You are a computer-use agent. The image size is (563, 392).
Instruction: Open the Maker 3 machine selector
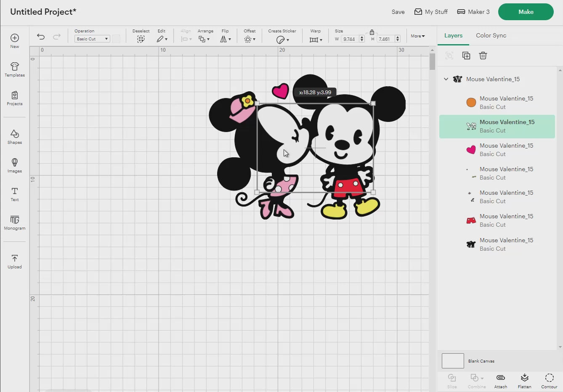[473, 12]
